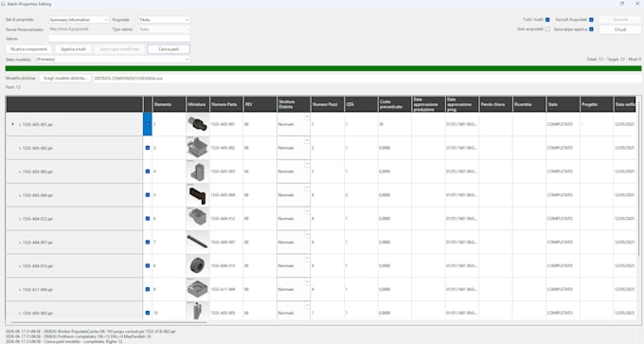Open Struttura Distinta dropdown for 1533-A05-002
The height and width of the screenshot is (344, 644).
click(307, 140)
